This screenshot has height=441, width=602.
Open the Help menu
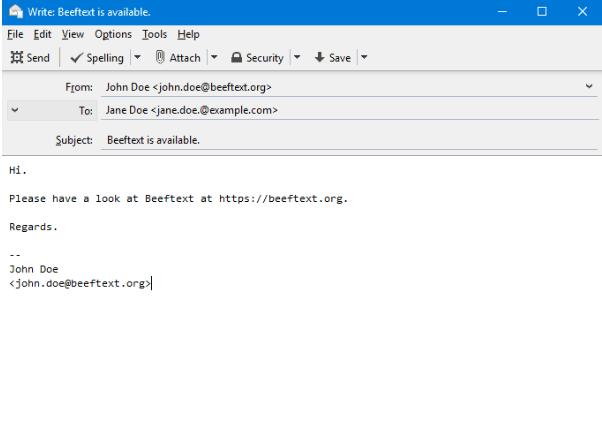[x=188, y=35]
